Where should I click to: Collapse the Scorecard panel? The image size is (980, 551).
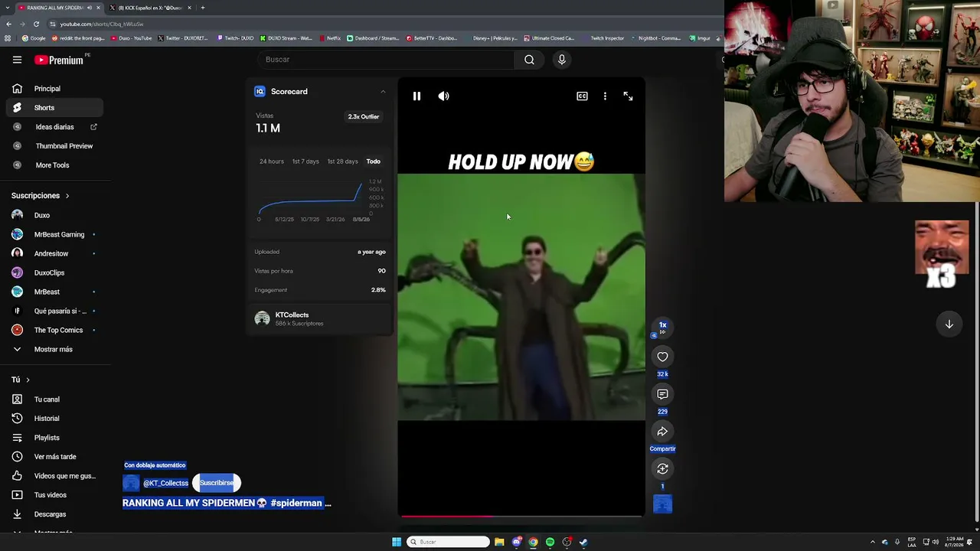383,92
